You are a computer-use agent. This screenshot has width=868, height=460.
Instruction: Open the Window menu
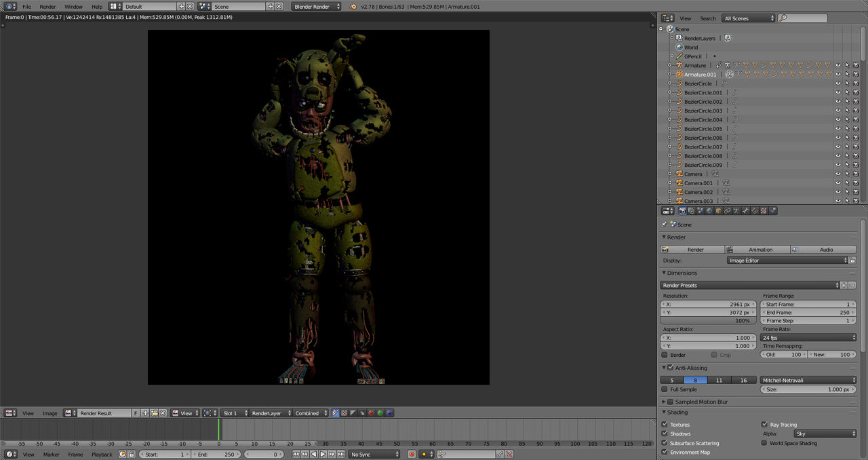(73, 6)
